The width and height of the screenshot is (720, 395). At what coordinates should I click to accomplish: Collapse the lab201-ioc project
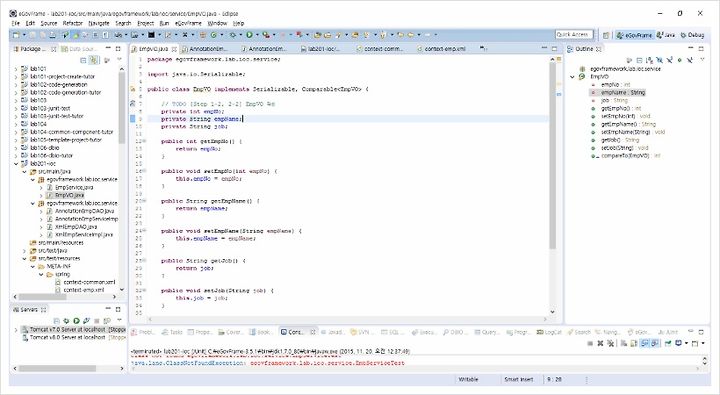(x=17, y=164)
